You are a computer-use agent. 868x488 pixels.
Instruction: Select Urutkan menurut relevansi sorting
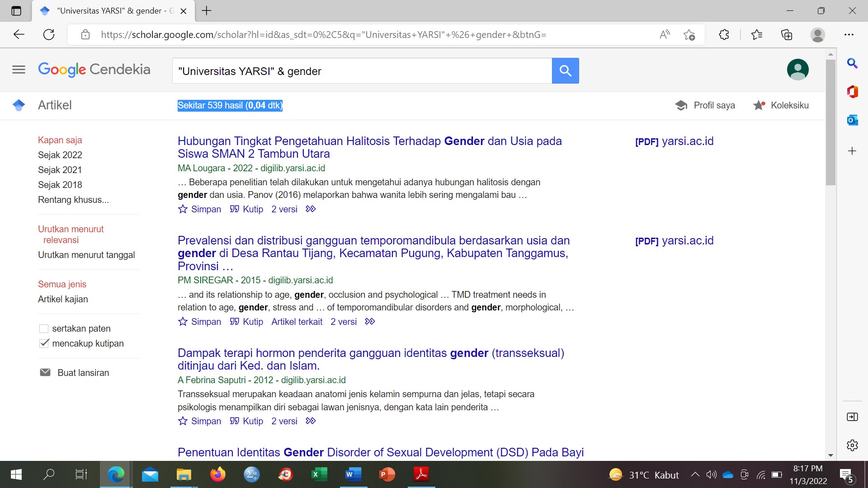(71, 235)
